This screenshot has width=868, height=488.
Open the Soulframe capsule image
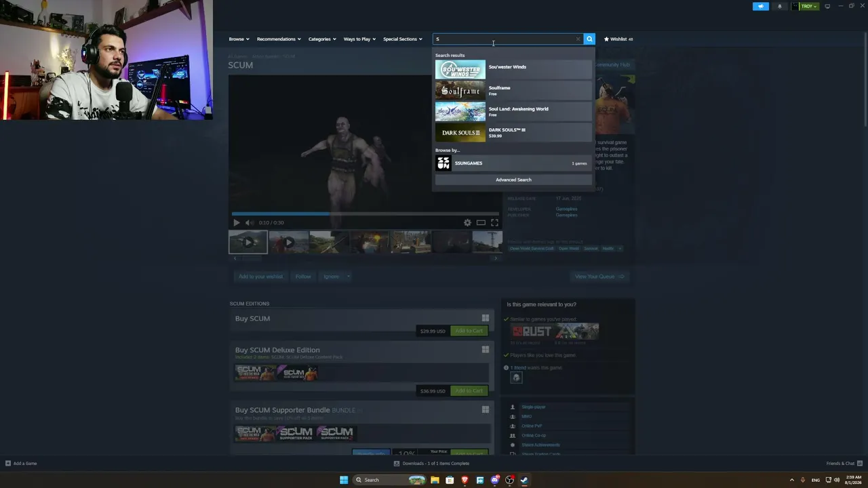(x=460, y=91)
